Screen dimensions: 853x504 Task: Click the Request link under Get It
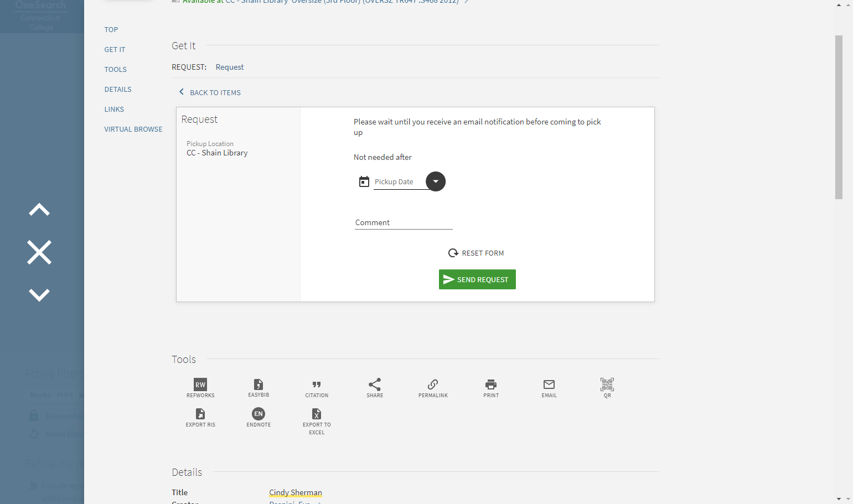(230, 67)
